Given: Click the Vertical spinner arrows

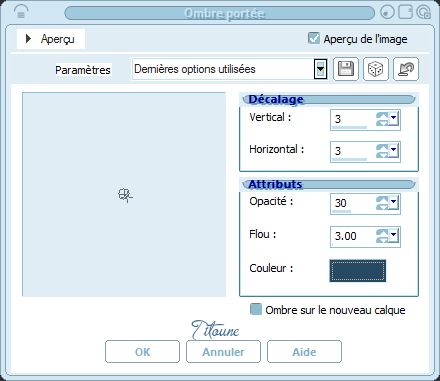Looking at the screenshot, I should (382, 119).
